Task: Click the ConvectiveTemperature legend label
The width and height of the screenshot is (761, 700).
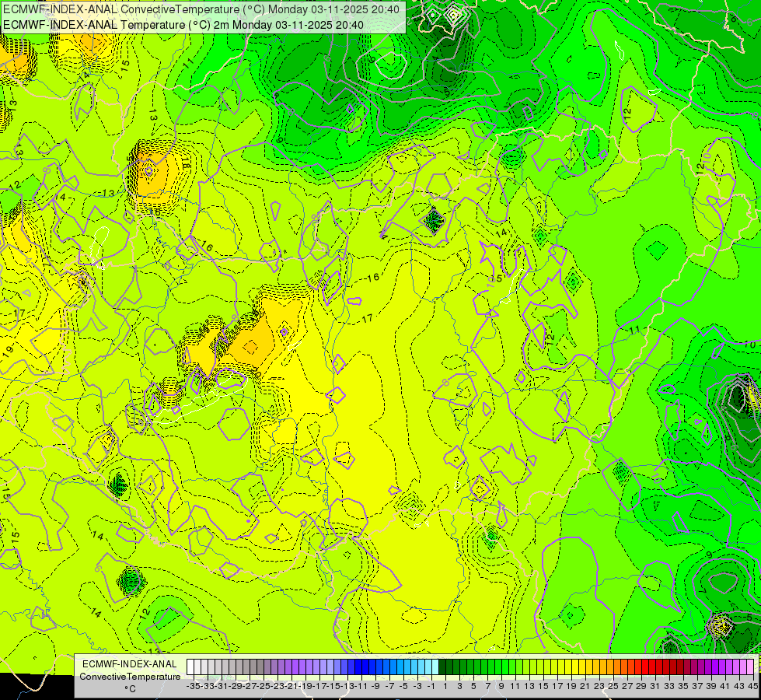Action: (x=130, y=677)
